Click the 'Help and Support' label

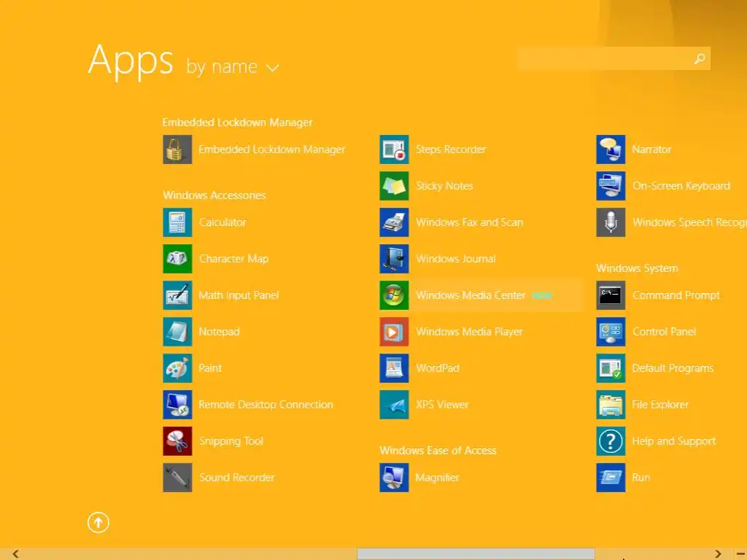[673, 441]
